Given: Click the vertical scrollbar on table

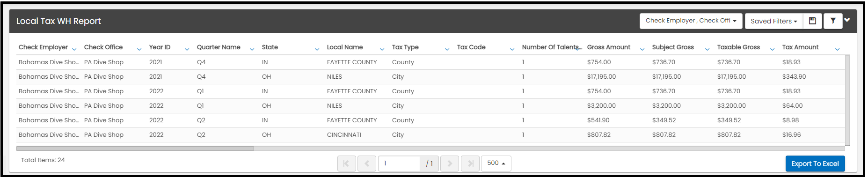Looking at the screenshot, I should point(847,100).
